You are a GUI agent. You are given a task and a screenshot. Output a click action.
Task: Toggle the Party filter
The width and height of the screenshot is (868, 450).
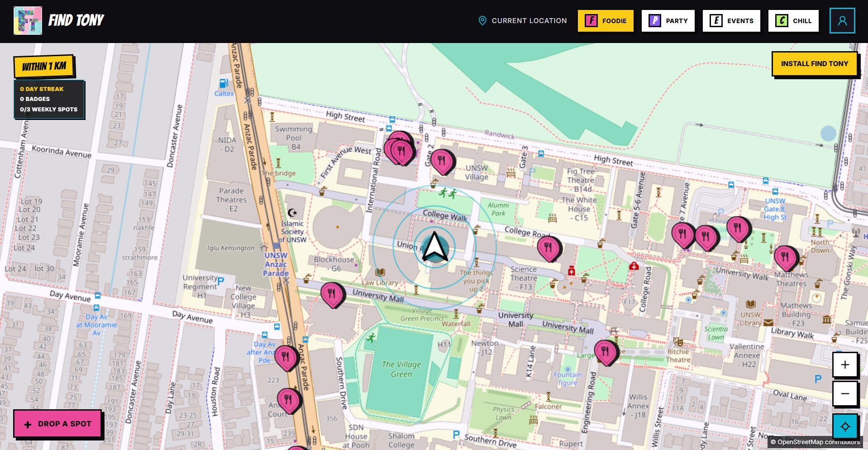pyautogui.click(x=668, y=21)
